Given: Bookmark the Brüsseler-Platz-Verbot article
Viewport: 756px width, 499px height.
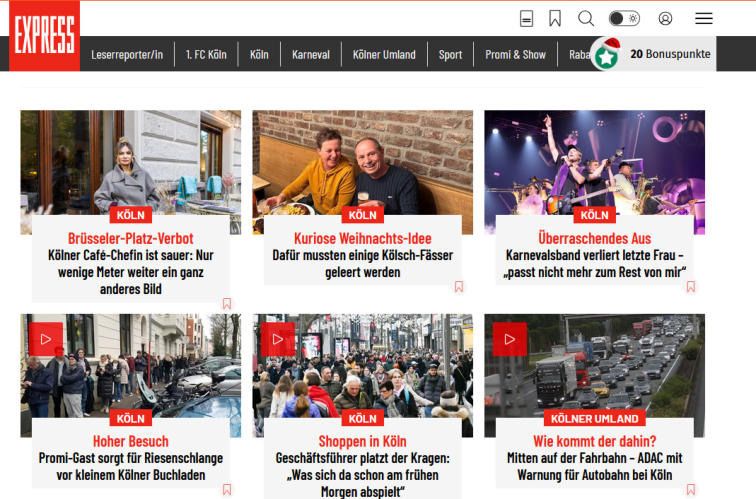Looking at the screenshot, I should [x=227, y=303].
